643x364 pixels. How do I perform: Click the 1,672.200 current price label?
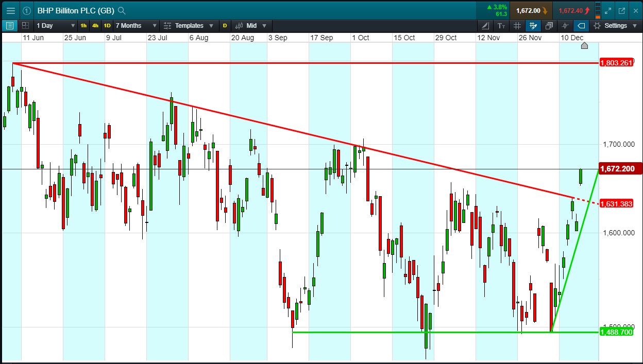pos(620,169)
